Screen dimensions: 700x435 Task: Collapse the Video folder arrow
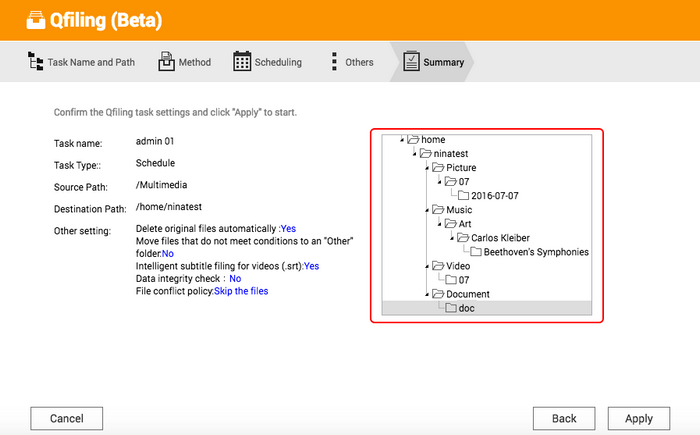coord(427,267)
